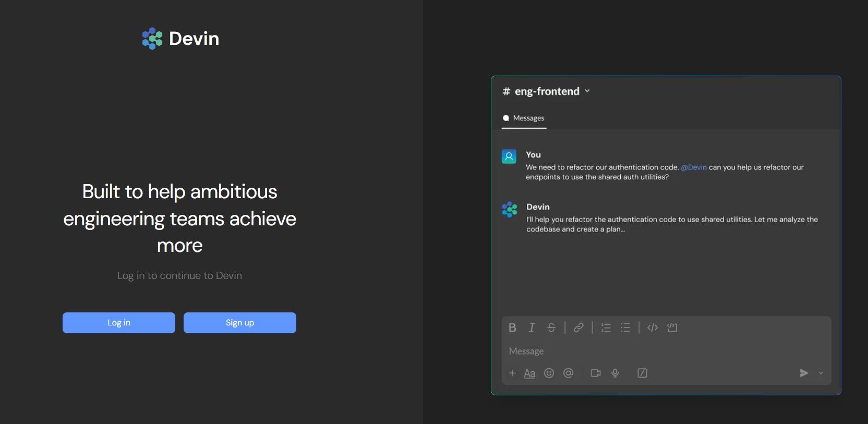Open the emoji picker
The width and height of the screenshot is (868, 424).
pos(549,373)
